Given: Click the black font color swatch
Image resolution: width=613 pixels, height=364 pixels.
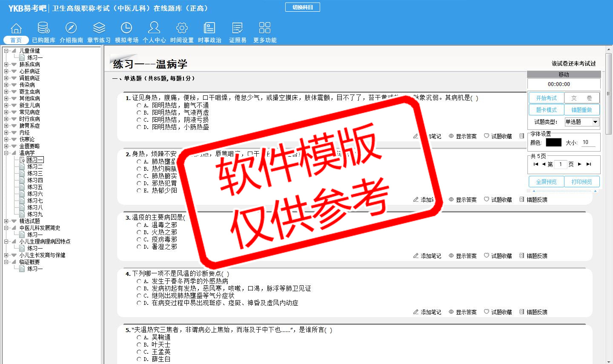Looking at the screenshot, I should pyautogui.click(x=553, y=143).
